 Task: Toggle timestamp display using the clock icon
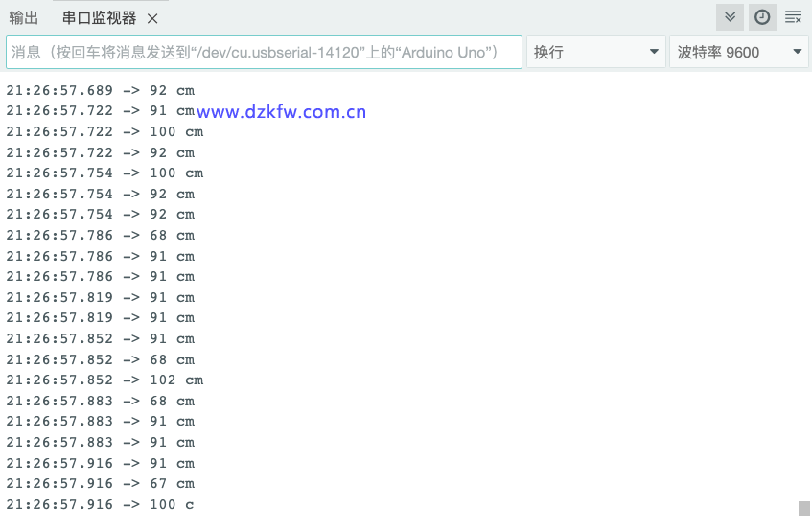(762, 17)
